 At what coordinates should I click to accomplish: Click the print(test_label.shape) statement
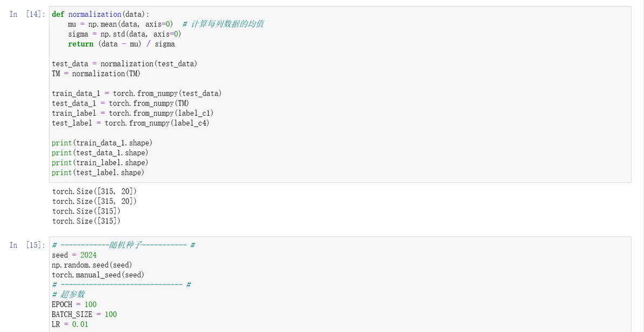(x=98, y=172)
